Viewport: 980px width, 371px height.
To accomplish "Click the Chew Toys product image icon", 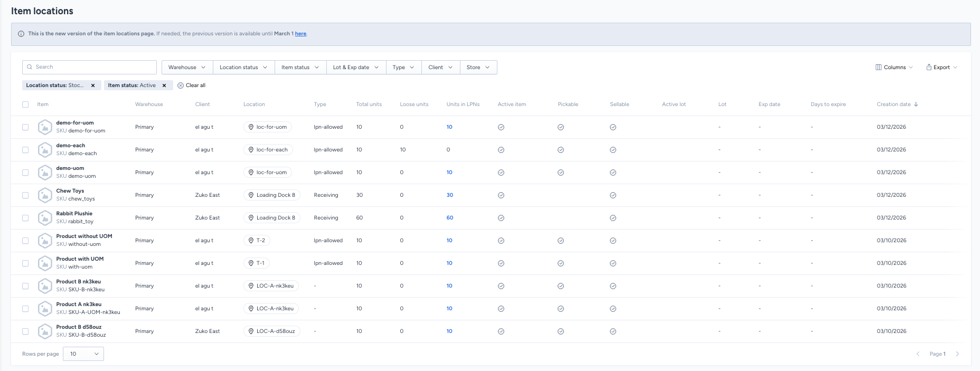I will click(45, 195).
